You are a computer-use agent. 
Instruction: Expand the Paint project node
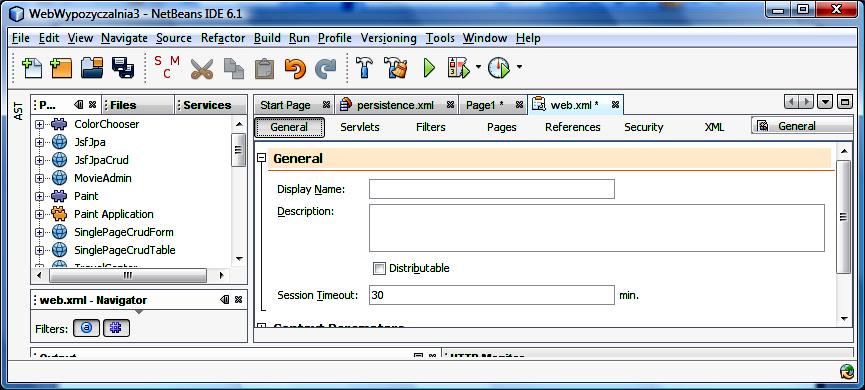click(39, 196)
